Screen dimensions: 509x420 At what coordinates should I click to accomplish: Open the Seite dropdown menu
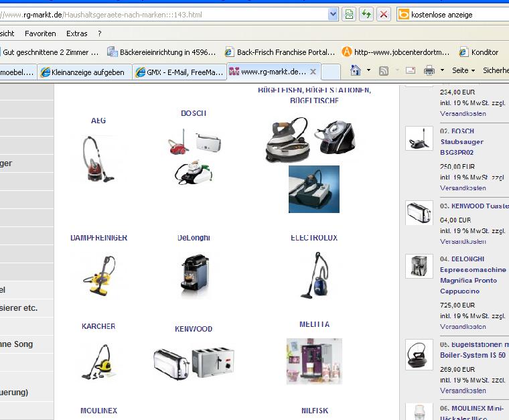pos(463,70)
